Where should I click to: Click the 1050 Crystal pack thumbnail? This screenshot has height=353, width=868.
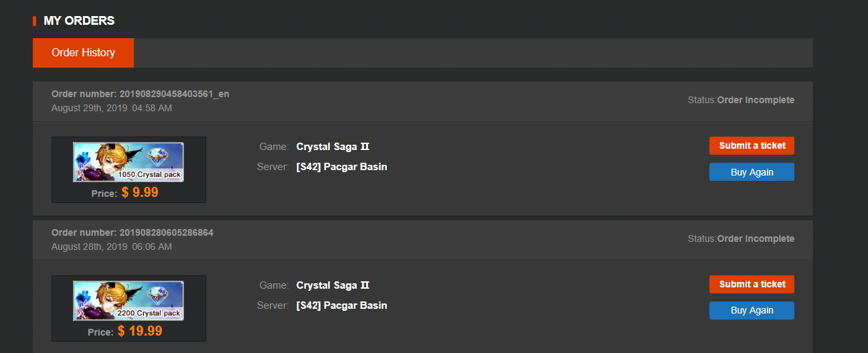tap(128, 162)
